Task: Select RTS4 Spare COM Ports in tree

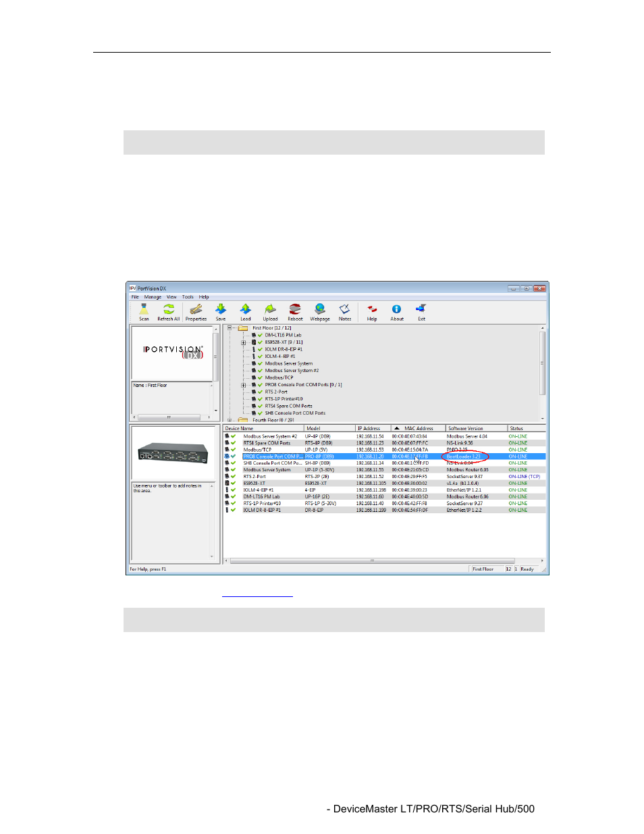Action: coord(288,406)
